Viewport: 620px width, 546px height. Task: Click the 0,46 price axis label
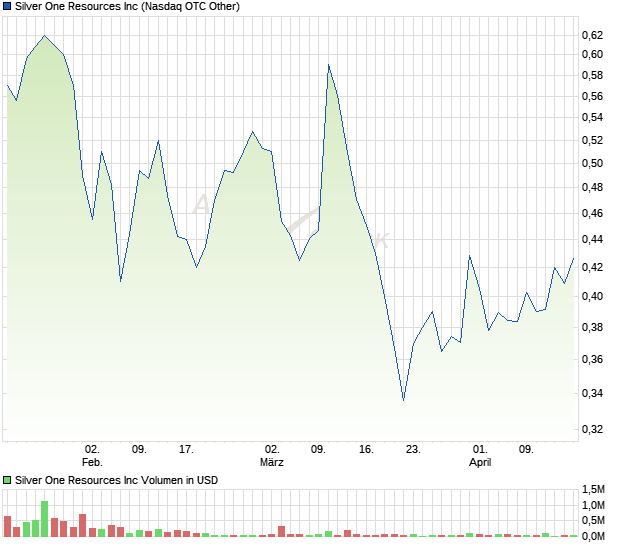[592, 213]
